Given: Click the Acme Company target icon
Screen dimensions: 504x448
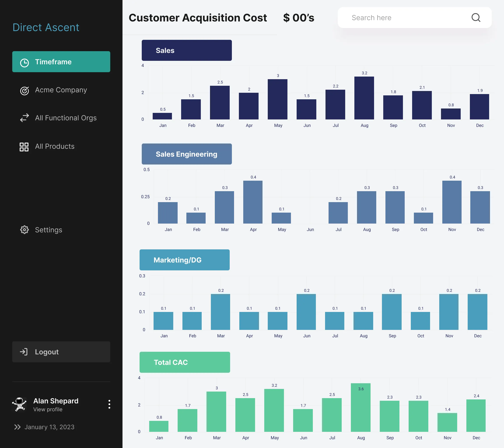Looking at the screenshot, I should 24,91.
